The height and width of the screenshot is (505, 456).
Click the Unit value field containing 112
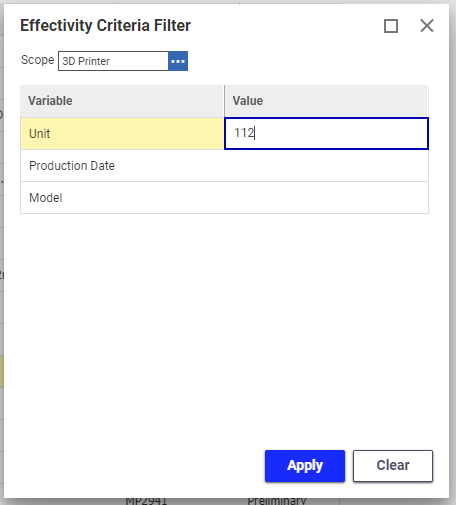pyautogui.click(x=326, y=133)
